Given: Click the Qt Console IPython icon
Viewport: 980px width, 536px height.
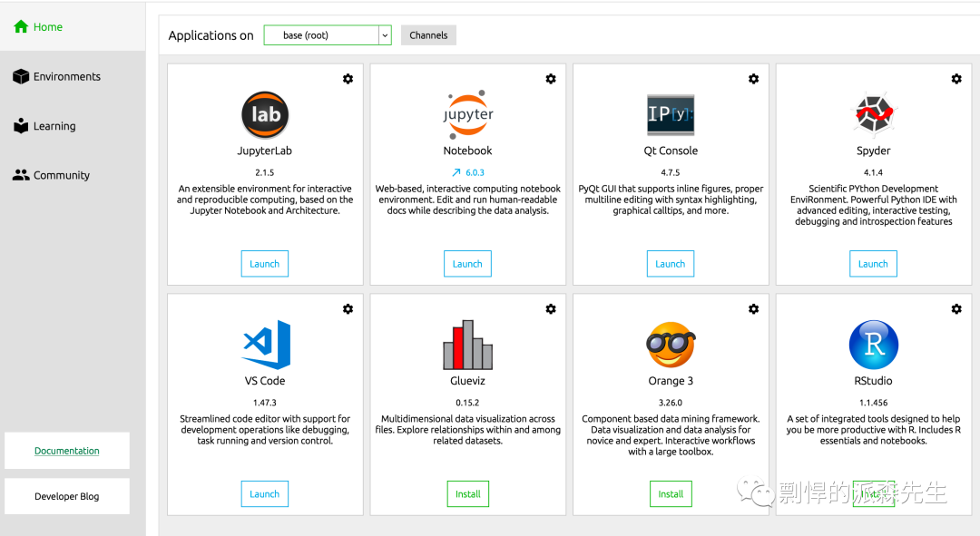Looking at the screenshot, I should tap(671, 114).
